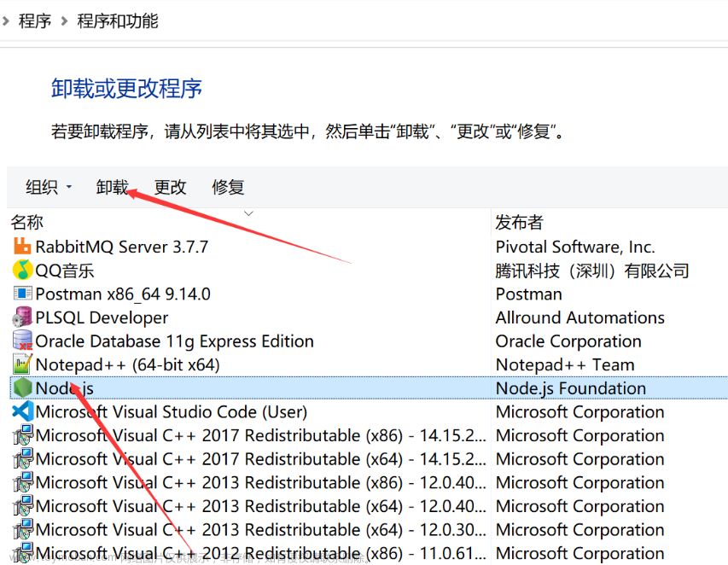Click the Postman x86_64 program icon
The image size is (728, 565).
click(22, 294)
